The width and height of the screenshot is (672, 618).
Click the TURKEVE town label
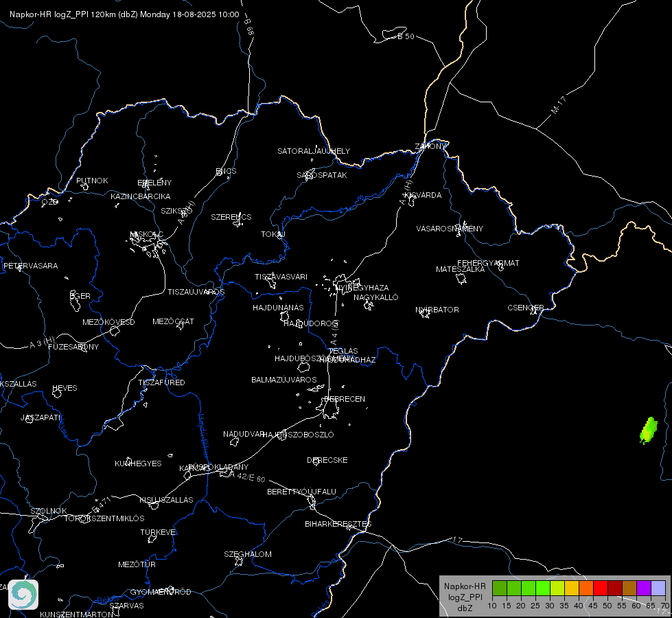pos(158,532)
